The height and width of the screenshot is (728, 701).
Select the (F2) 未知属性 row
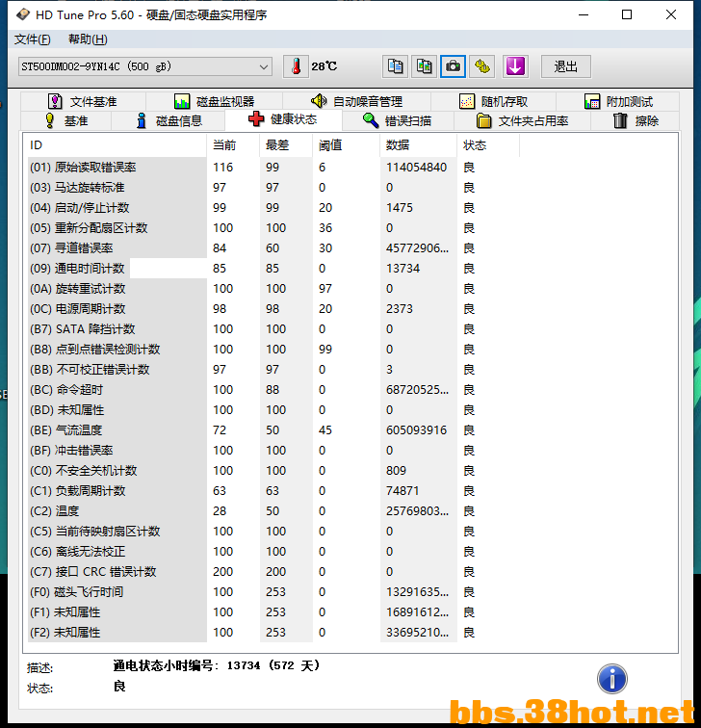tap(273, 633)
